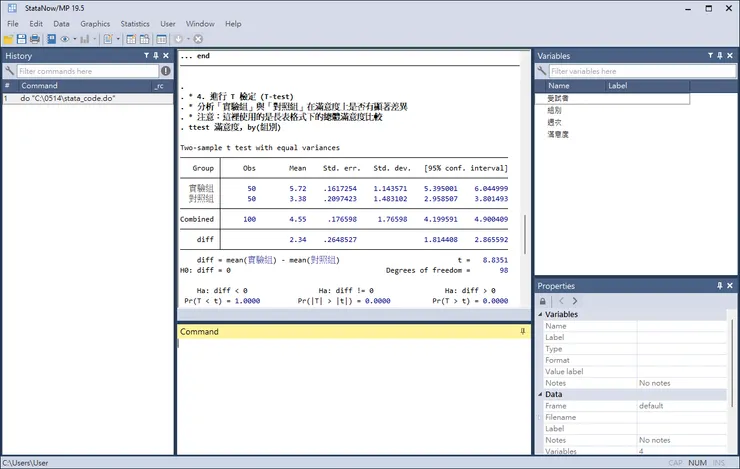The height and width of the screenshot is (469, 740).
Task: Select the 滿意度 variable in Variables list
Action: [558, 134]
